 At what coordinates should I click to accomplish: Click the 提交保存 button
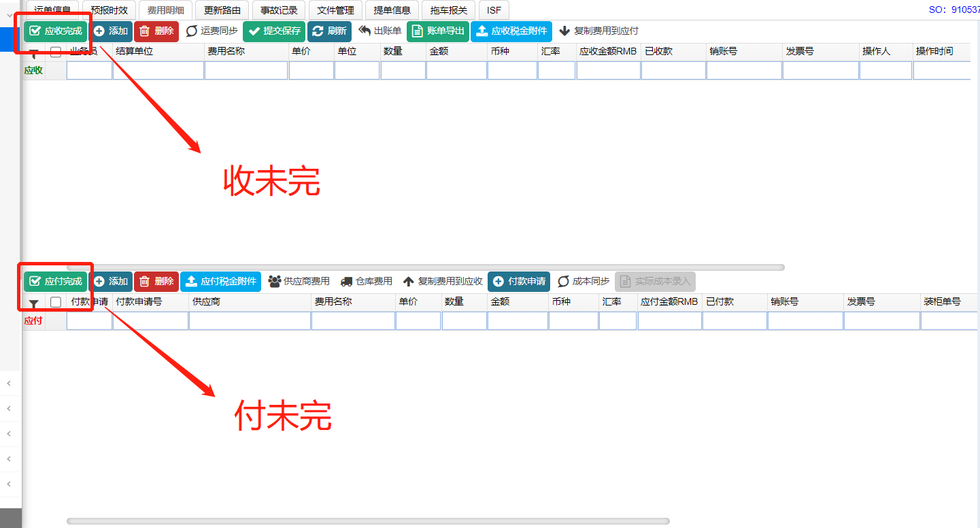click(274, 31)
